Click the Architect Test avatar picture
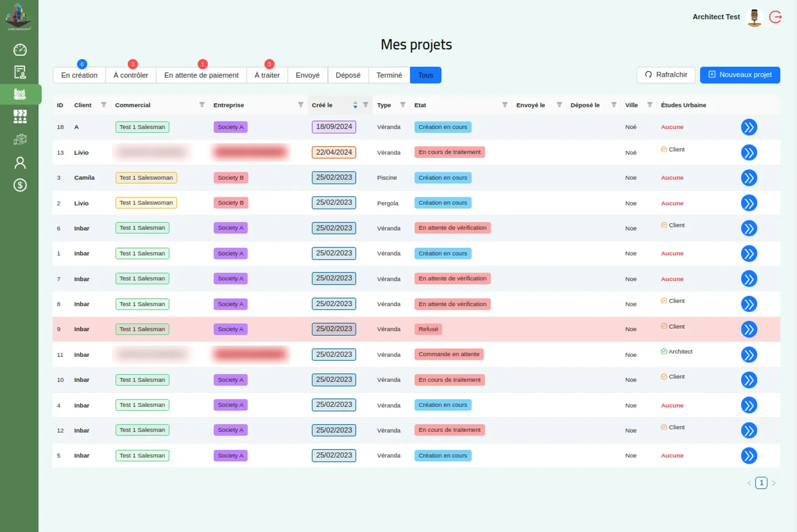The image size is (797, 532). coord(755,17)
